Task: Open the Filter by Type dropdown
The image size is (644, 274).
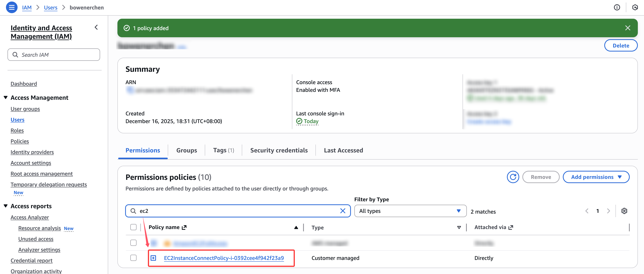Action: coord(410,211)
